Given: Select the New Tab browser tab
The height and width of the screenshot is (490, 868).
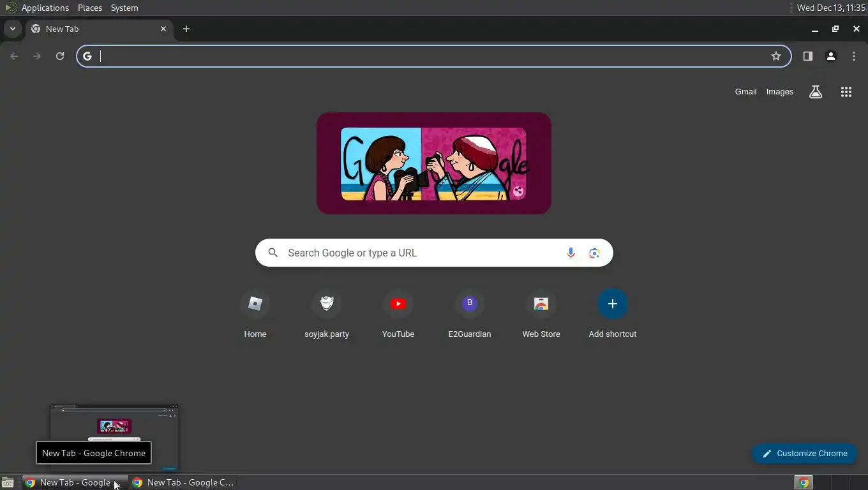Looking at the screenshot, I should [x=99, y=29].
